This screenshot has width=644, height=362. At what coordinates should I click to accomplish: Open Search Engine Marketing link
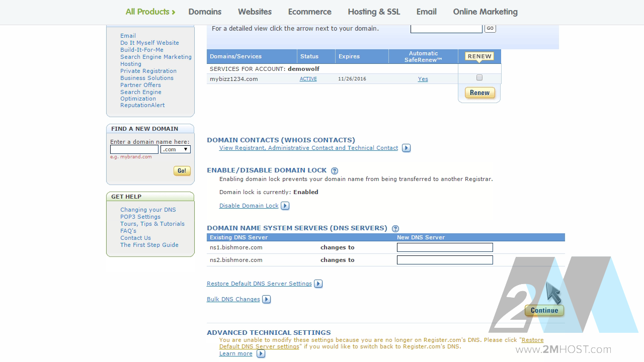coord(156,57)
